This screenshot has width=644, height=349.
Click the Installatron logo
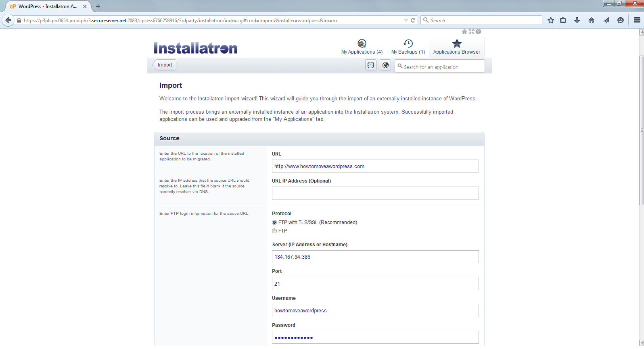[x=196, y=48]
